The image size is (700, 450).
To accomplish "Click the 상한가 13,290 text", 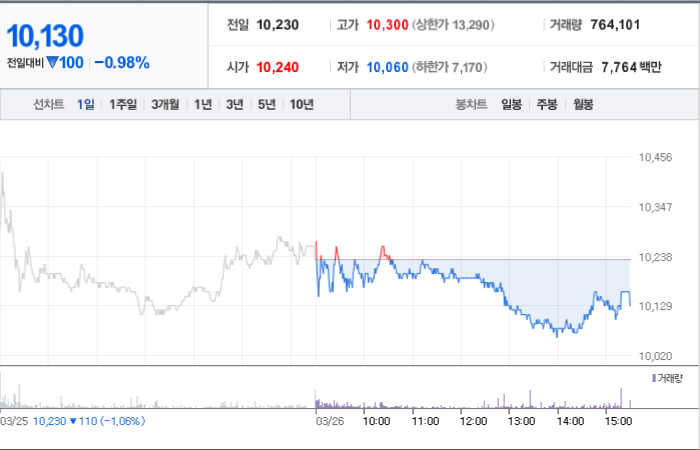I will click(x=453, y=25).
